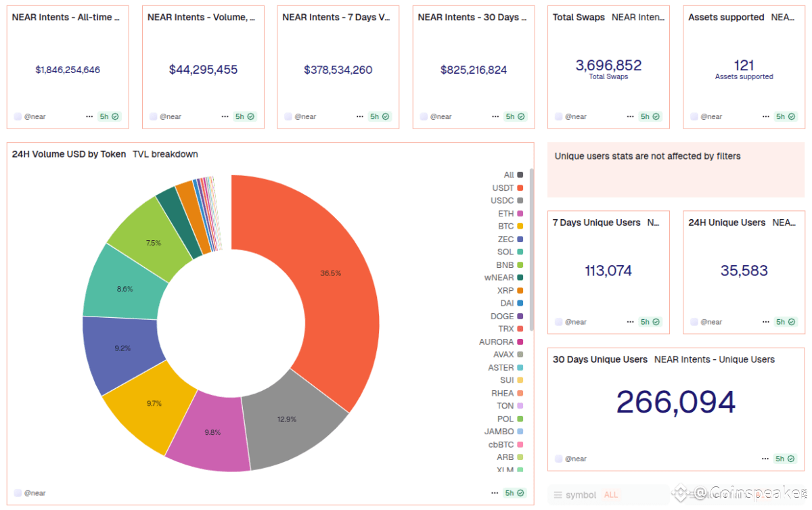The height and width of the screenshot is (510, 812).
Task: Toggle USDT series in chart legend
Action: 507,187
